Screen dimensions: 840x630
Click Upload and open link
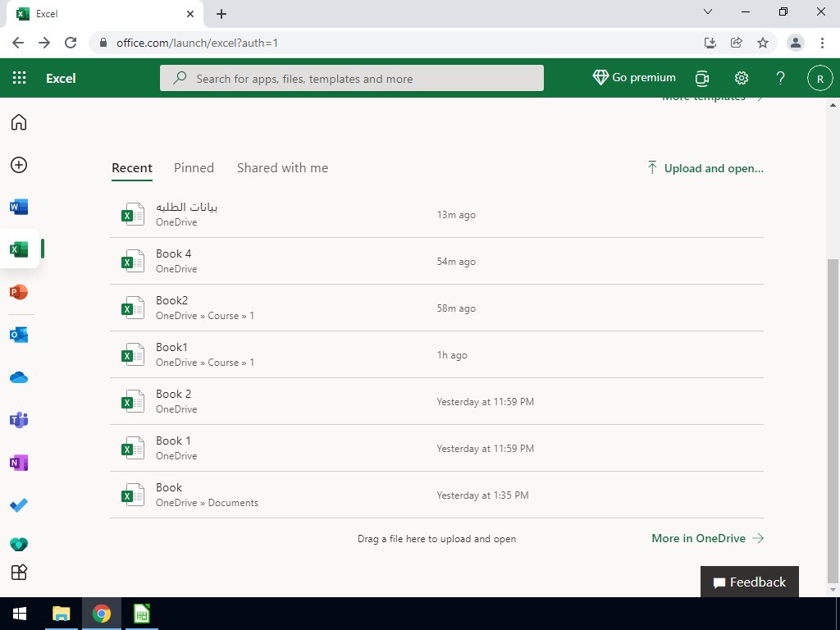705,168
